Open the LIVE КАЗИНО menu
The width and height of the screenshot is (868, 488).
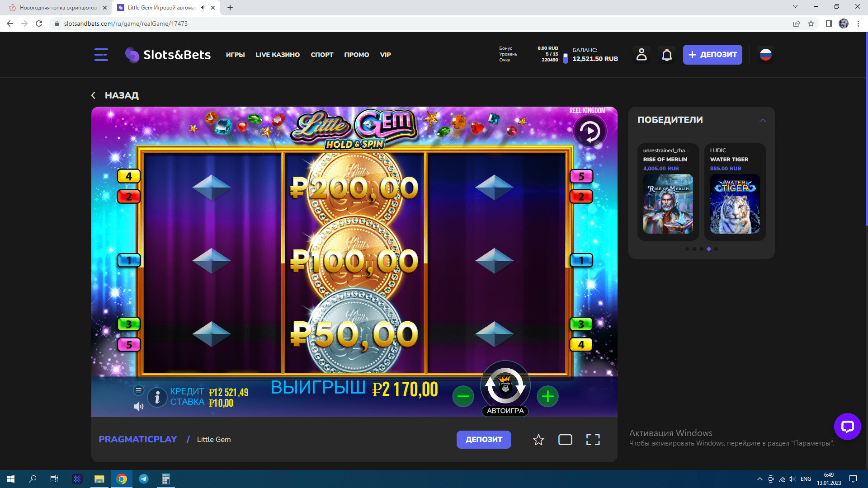click(x=278, y=55)
